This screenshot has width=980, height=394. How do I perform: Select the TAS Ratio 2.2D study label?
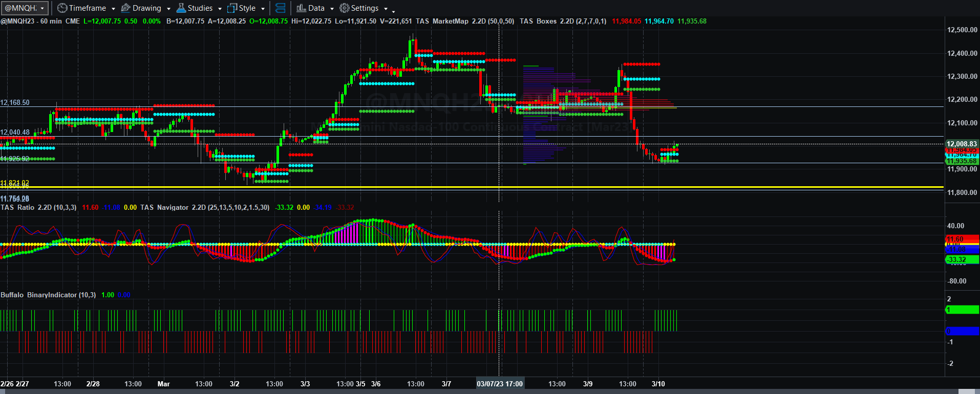pos(38,207)
